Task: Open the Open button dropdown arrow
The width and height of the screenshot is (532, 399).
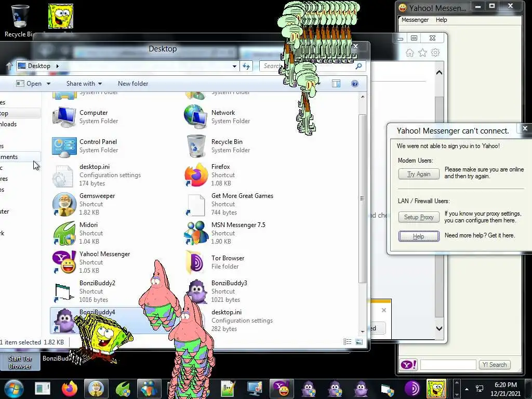Action: pos(48,84)
